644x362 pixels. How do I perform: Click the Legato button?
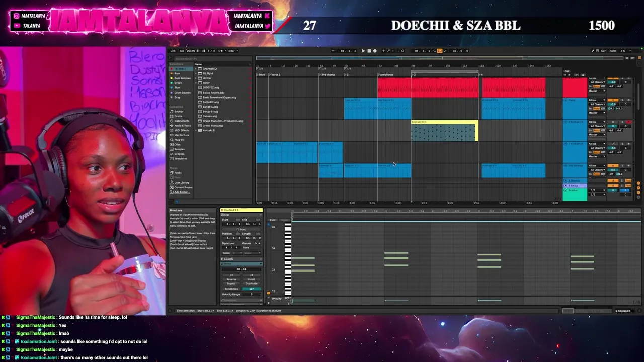click(231, 284)
